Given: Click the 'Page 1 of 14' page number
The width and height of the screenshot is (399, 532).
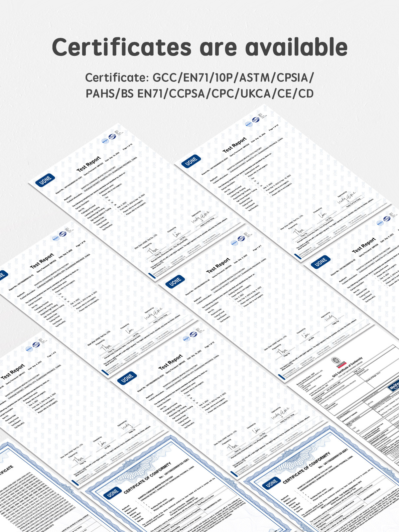Looking at the screenshot, I should 273,128.
